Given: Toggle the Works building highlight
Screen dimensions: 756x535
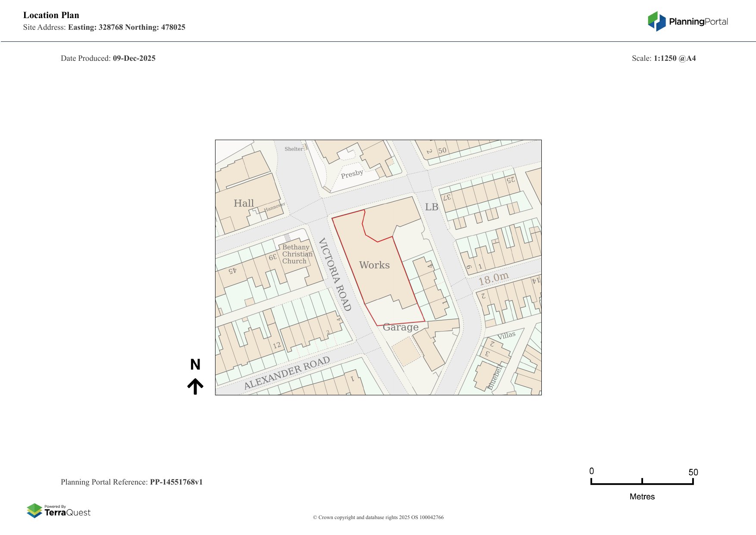Looking at the screenshot, I should [x=375, y=265].
